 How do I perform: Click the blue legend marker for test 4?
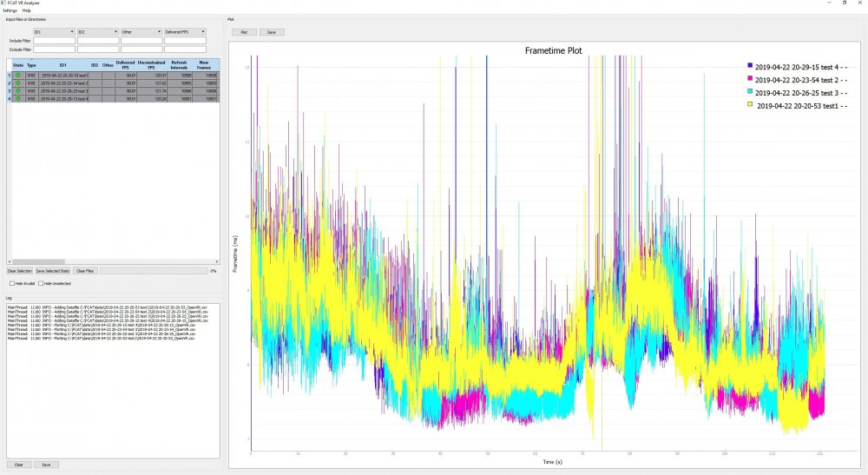750,65
